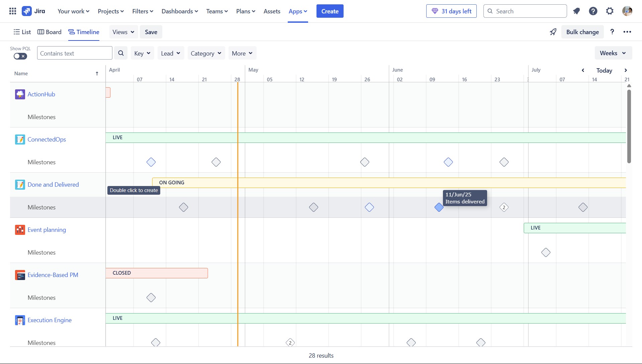
Task: Open your profile avatar
Action: point(628,11)
